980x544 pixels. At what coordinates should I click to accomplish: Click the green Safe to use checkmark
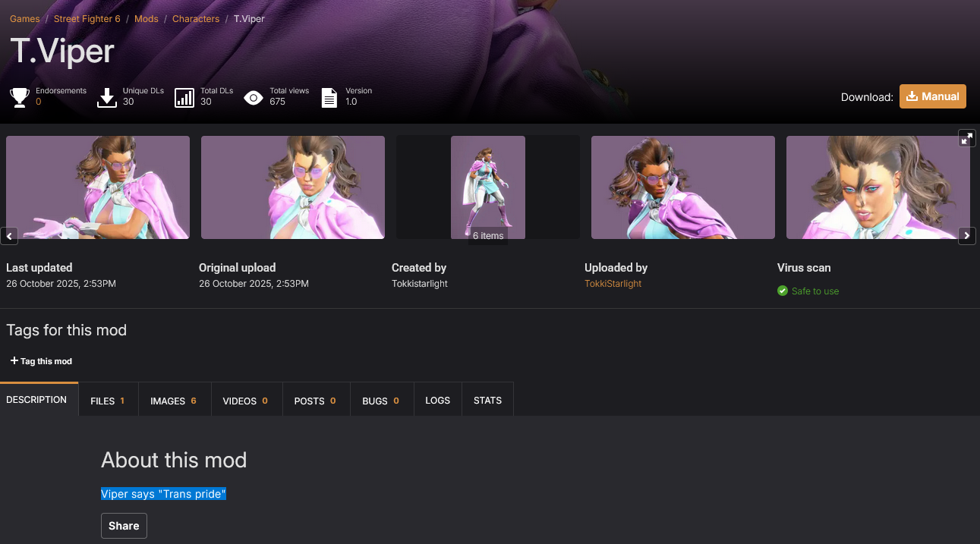coord(783,291)
